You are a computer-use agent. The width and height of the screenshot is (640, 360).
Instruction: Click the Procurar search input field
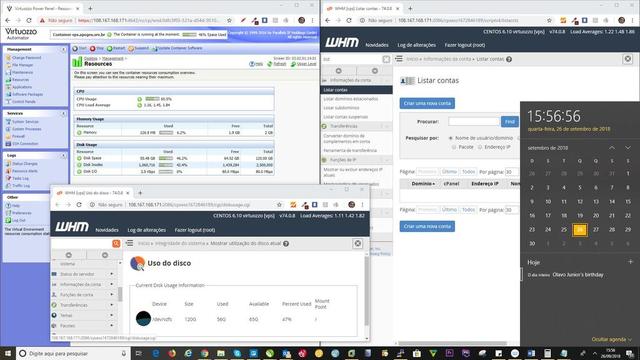tap(473, 122)
